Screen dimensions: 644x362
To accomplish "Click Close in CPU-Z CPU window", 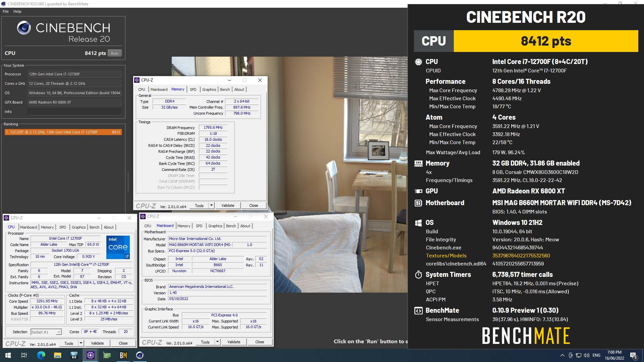I will point(123,343).
